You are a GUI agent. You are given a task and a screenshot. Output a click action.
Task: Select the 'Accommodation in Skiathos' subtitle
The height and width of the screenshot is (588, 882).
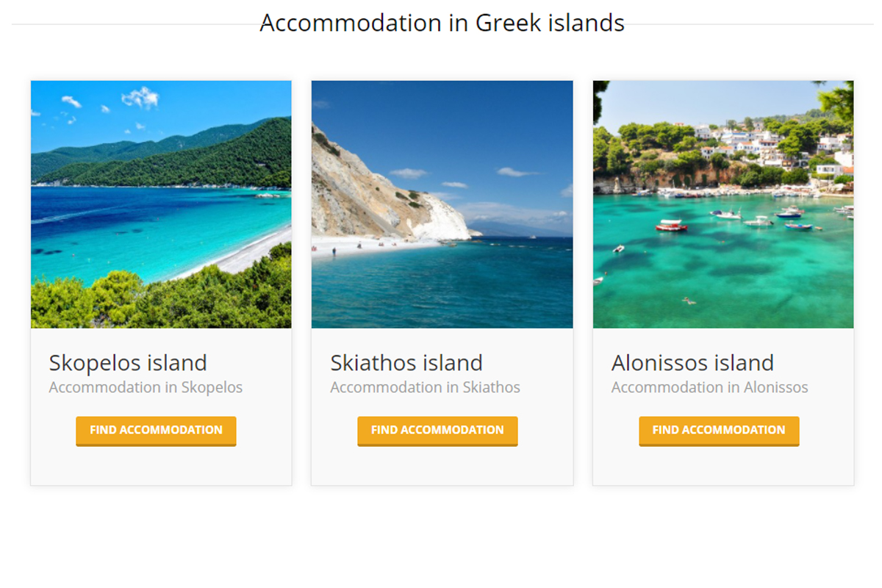pos(425,387)
